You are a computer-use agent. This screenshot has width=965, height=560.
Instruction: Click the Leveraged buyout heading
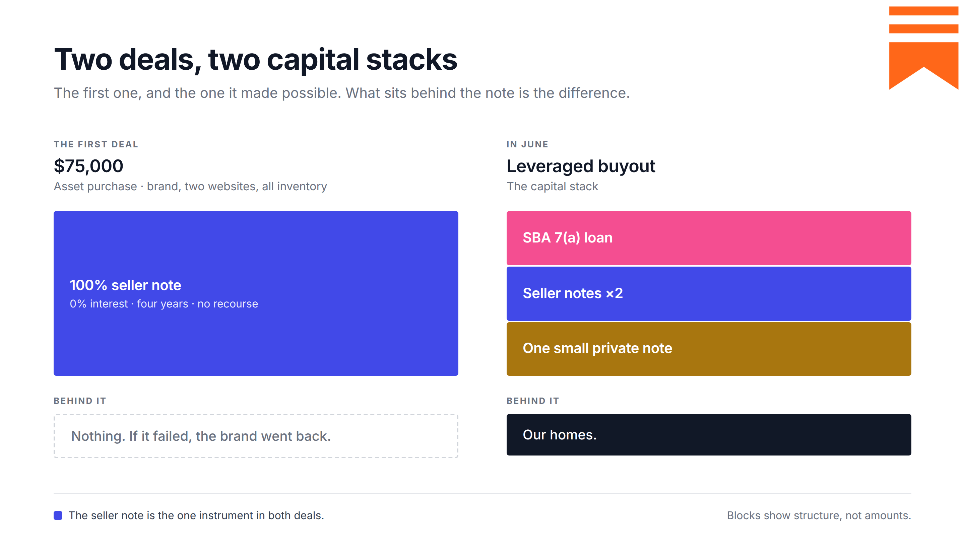point(581,166)
